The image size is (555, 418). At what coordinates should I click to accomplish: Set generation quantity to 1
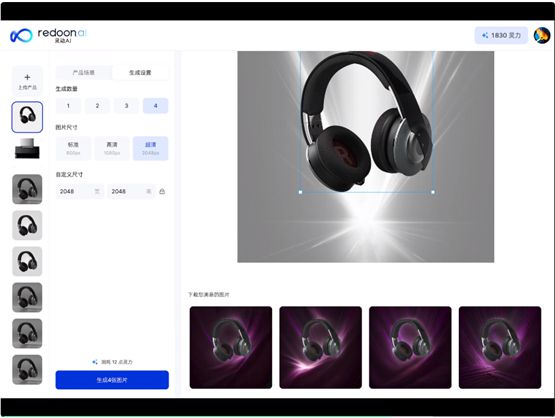pyautogui.click(x=68, y=106)
